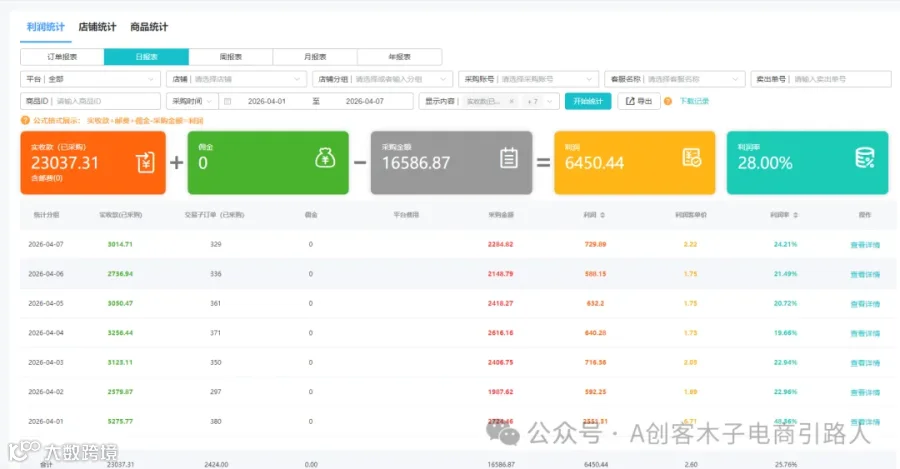This screenshot has width=900, height=469.
Task: Click the 实收款 value 3014.71
Action: point(120,245)
